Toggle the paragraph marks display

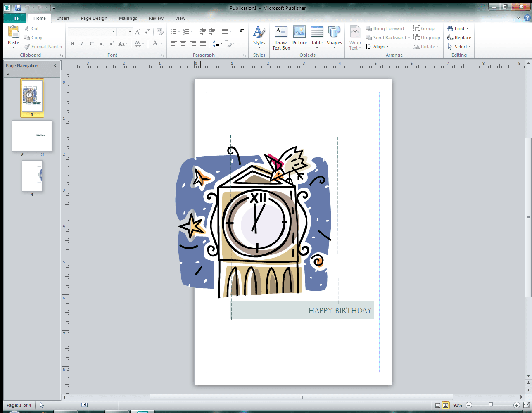tap(242, 32)
